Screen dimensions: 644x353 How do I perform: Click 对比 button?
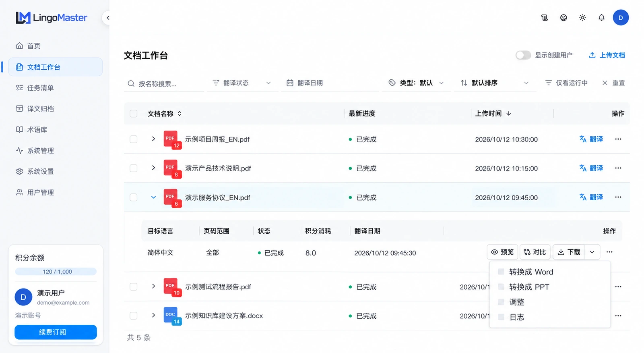(x=535, y=252)
